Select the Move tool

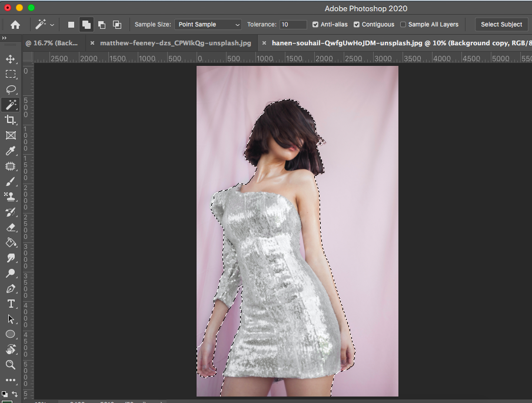tap(11, 59)
